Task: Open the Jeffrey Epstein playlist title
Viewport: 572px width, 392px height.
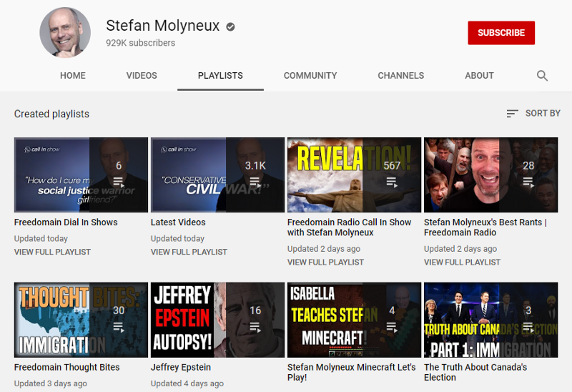Action: click(181, 367)
